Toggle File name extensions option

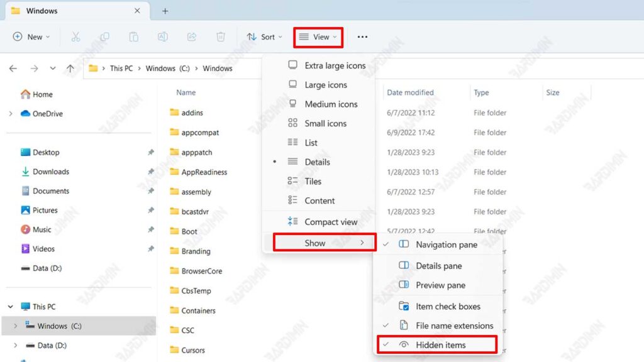point(438,326)
